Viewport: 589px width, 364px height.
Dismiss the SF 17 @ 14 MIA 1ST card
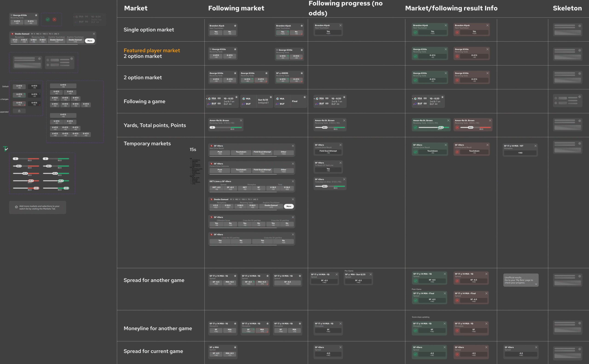click(535, 146)
